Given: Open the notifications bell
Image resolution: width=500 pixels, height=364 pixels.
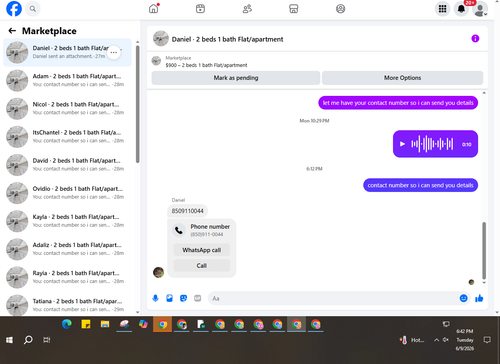Looking at the screenshot, I should [x=461, y=9].
